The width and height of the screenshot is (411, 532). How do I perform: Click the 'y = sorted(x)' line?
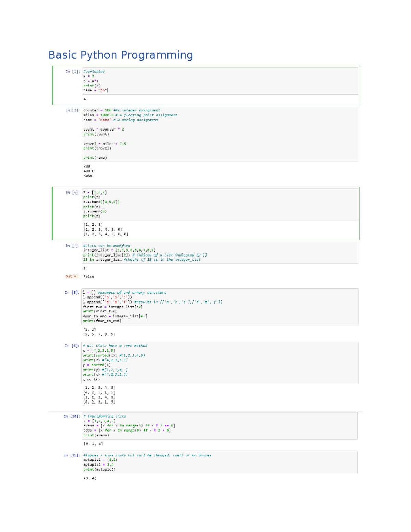point(97,365)
